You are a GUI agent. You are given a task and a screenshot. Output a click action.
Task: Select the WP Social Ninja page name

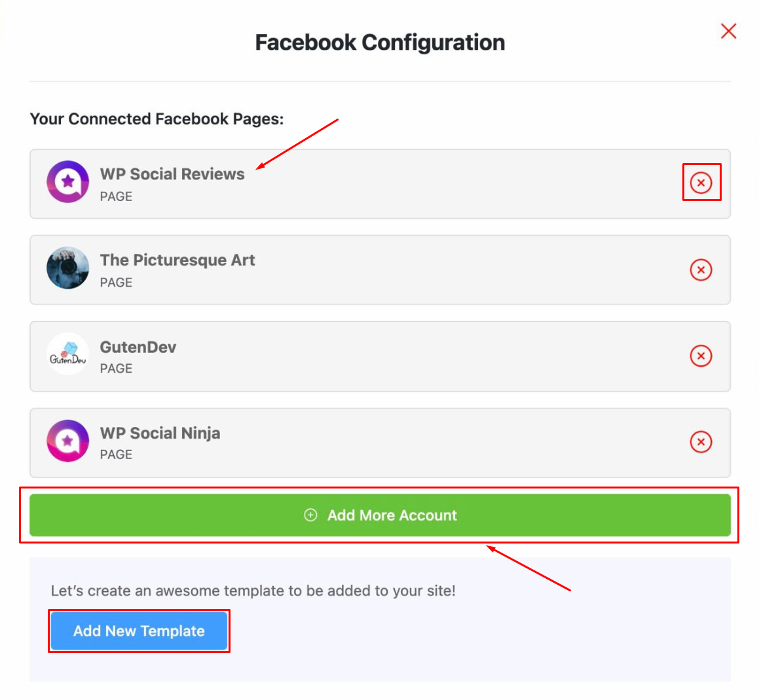pos(160,433)
